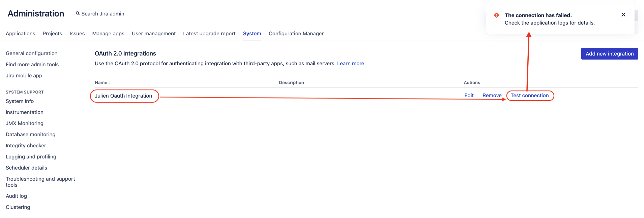Dismiss the connection failed notification

(x=623, y=14)
